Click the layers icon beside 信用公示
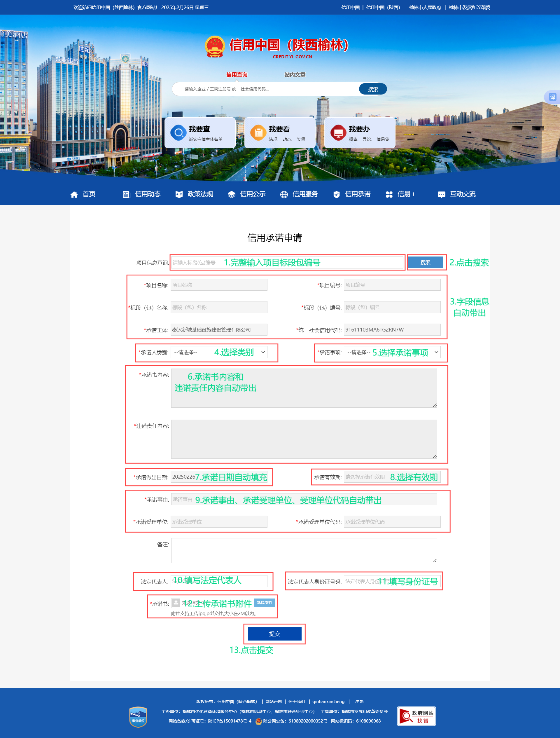The width and height of the screenshot is (560, 738). [x=232, y=195]
